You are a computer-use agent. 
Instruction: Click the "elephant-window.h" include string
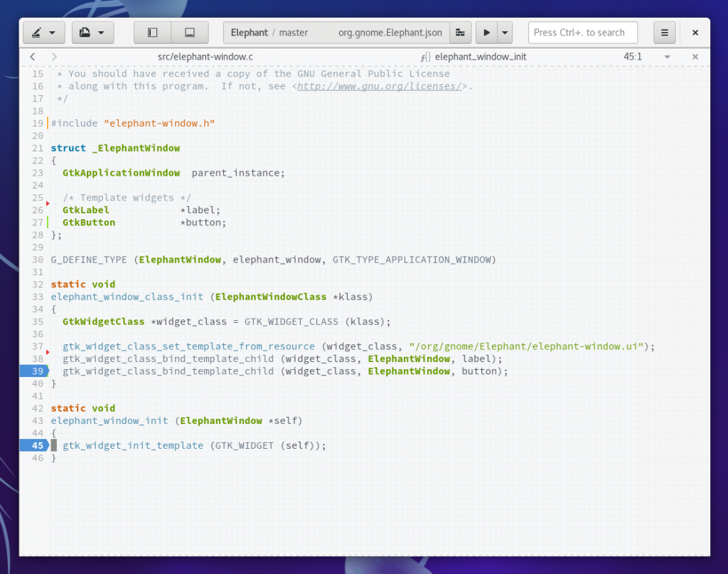point(159,124)
